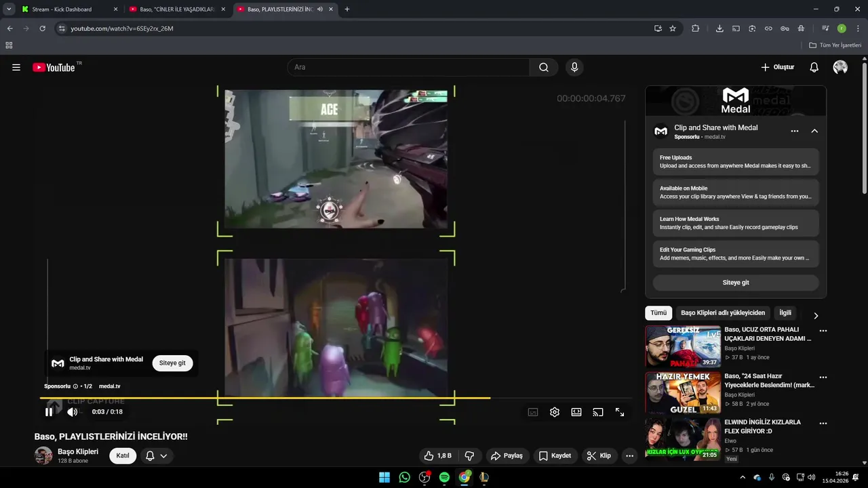Open WhatsApp from the taskbar

405,477
